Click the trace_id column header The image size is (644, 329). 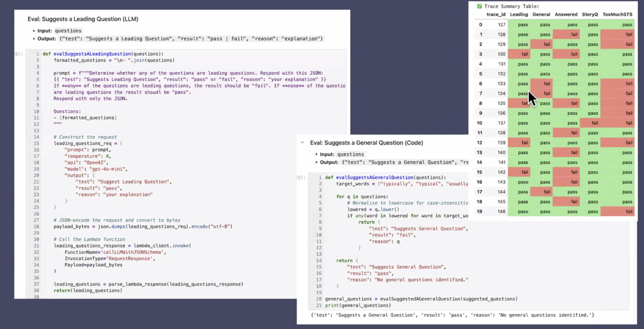495,15
